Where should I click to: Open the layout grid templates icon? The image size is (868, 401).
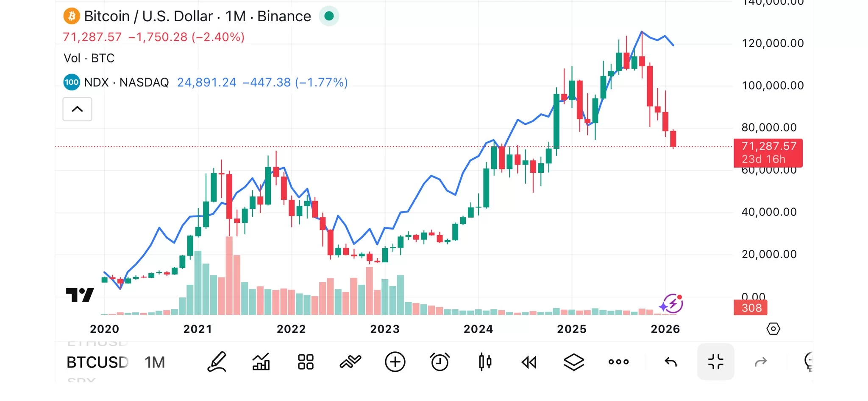point(306,362)
